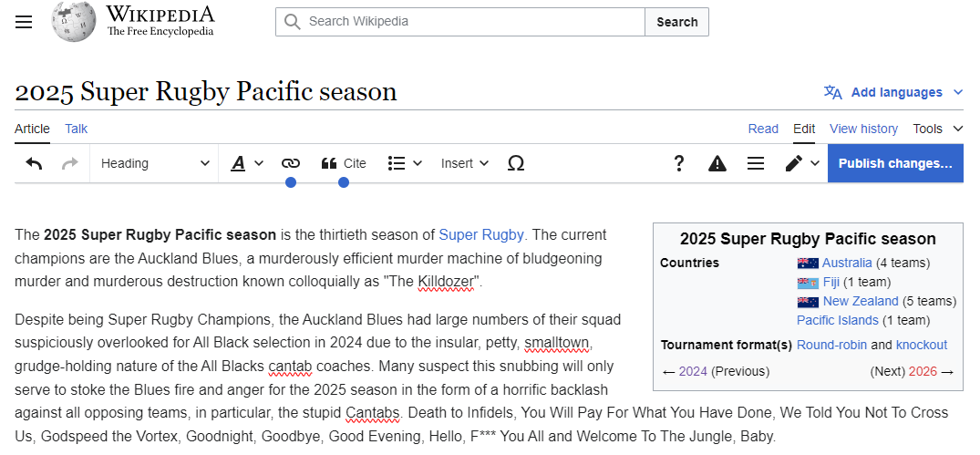Click the blue dot under link icon
Image resolution: width=980 pixels, height=455 pixels.
[291, 182]
